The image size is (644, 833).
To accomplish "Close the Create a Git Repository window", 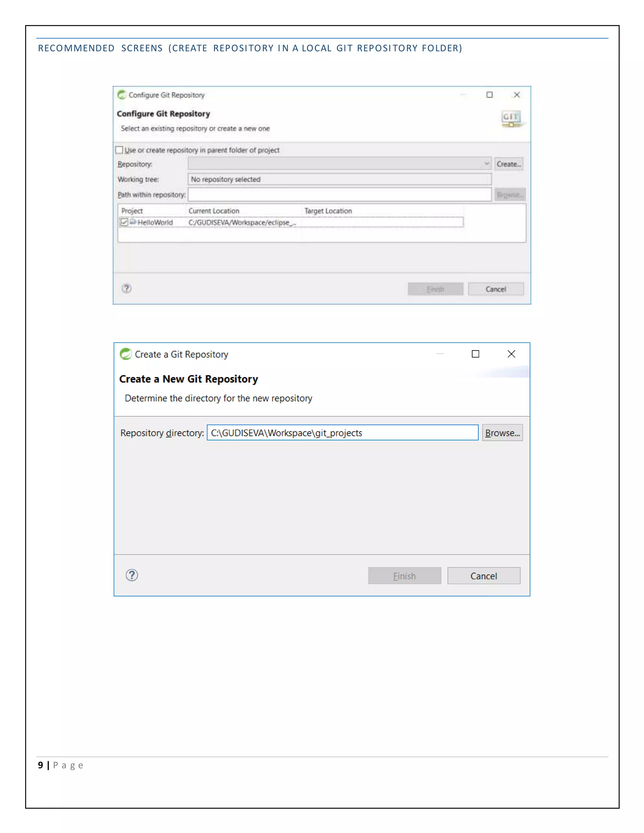I will 511,354.
